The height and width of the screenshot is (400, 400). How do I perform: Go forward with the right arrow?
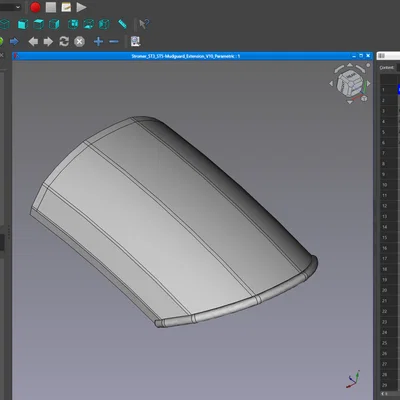click(48, 42)
